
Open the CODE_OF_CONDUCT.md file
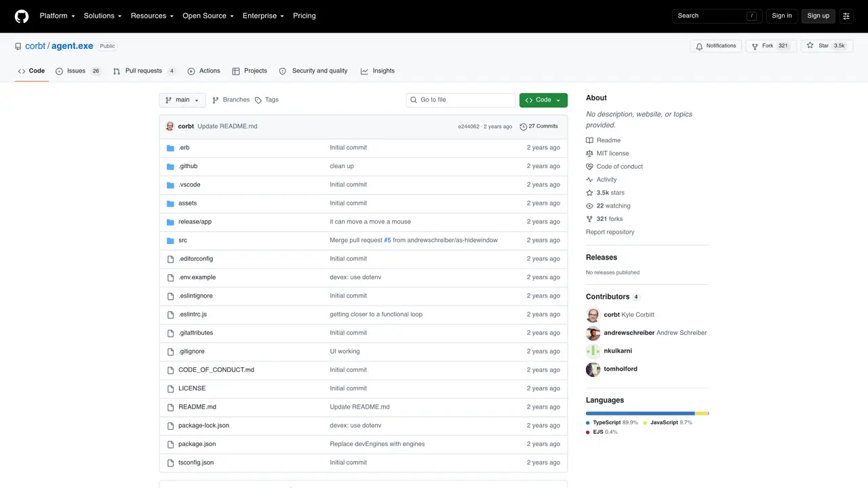[x=216, y=370]
